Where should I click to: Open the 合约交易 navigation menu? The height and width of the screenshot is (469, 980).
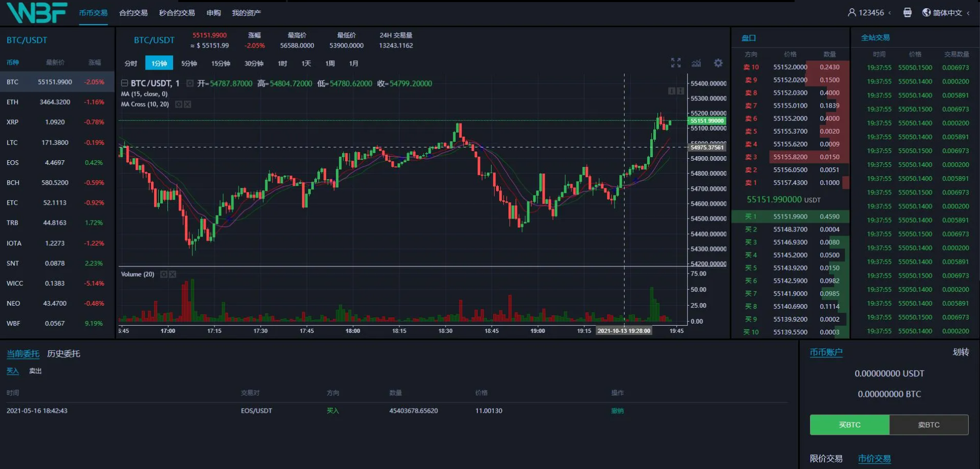coord(133,13)
